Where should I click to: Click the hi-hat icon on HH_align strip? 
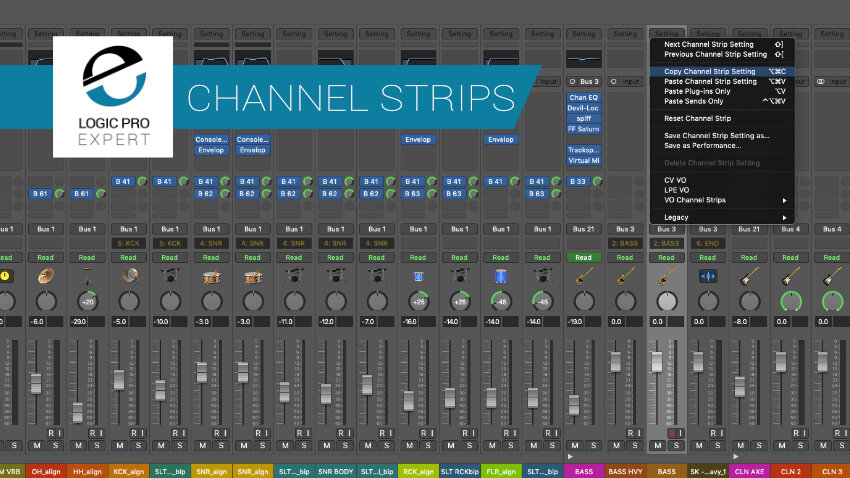[x=87, y=276]
